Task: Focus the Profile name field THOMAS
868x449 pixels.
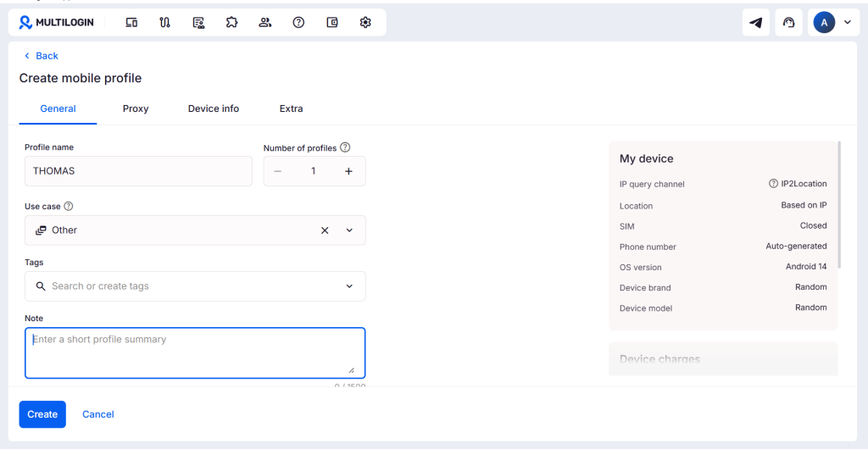Action: 138,171
